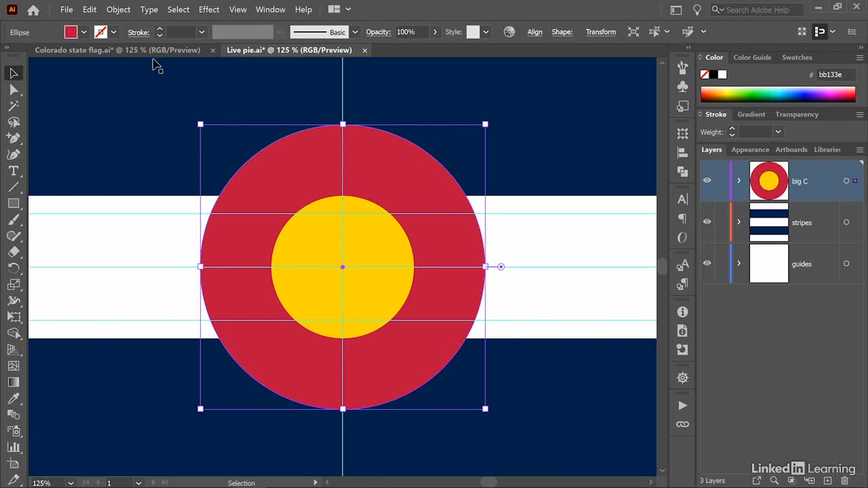Target the stripes layer circle
This screenshot has height=488, width=868.
(846, 222)
